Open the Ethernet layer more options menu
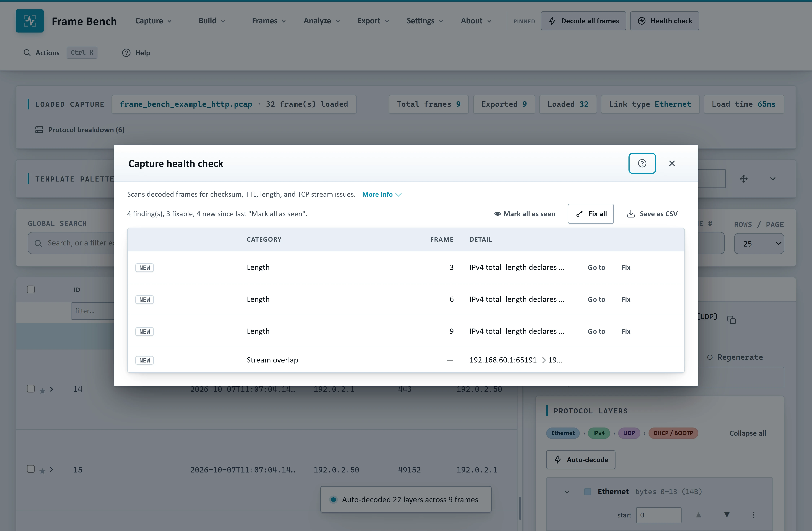812x531 pixels. [x=754, y=515]
